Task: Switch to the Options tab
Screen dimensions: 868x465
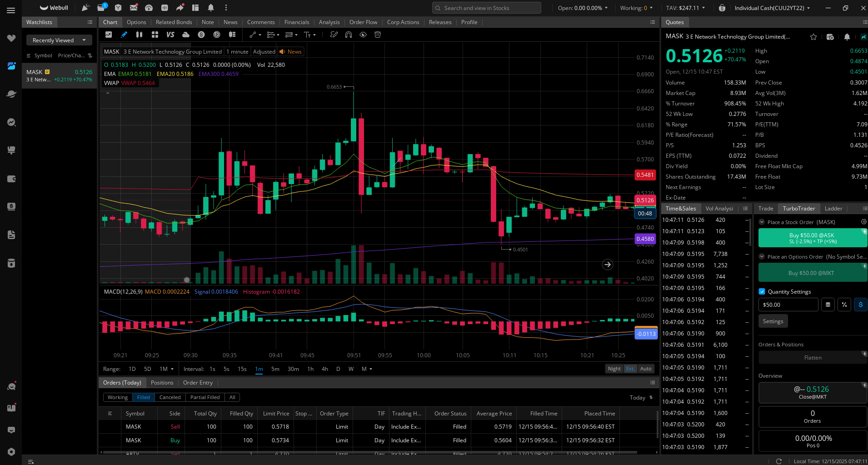Action: point(136,22)
